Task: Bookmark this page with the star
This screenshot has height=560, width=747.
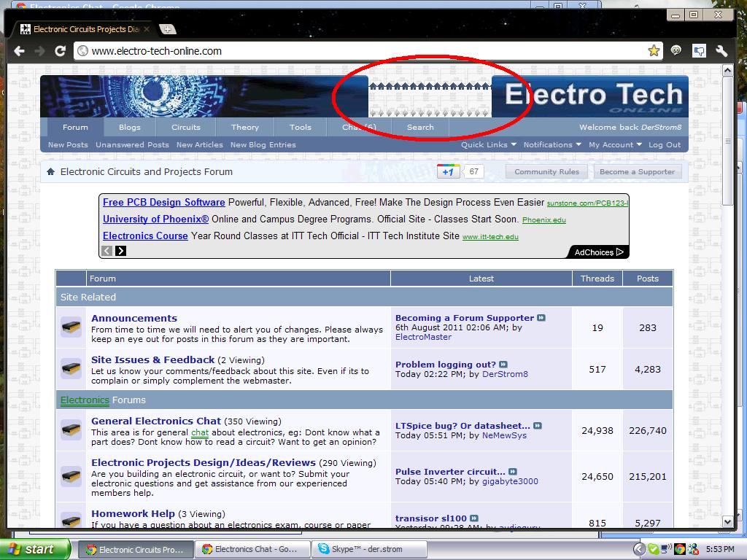Action: (x=654, y=50)
